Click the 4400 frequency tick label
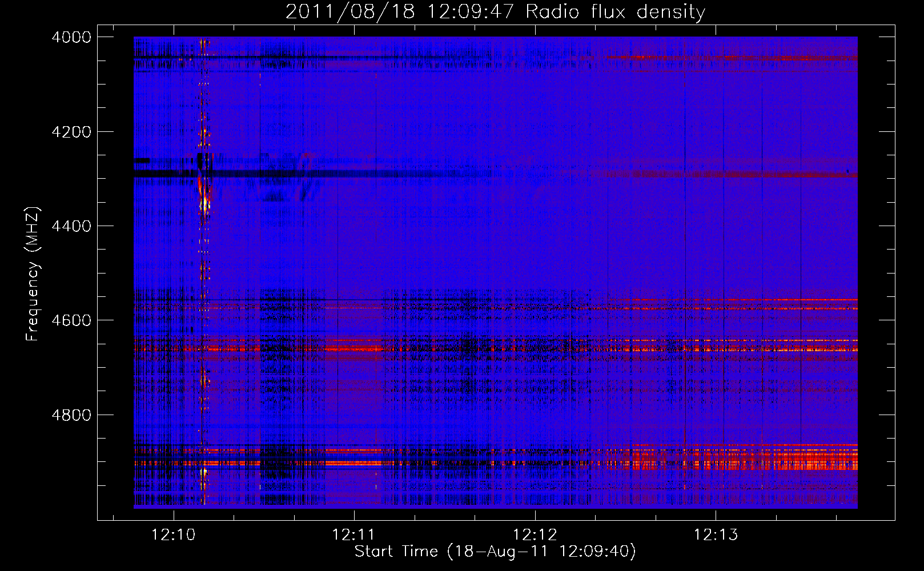This screenshot has width=924, height=571. 71,226
